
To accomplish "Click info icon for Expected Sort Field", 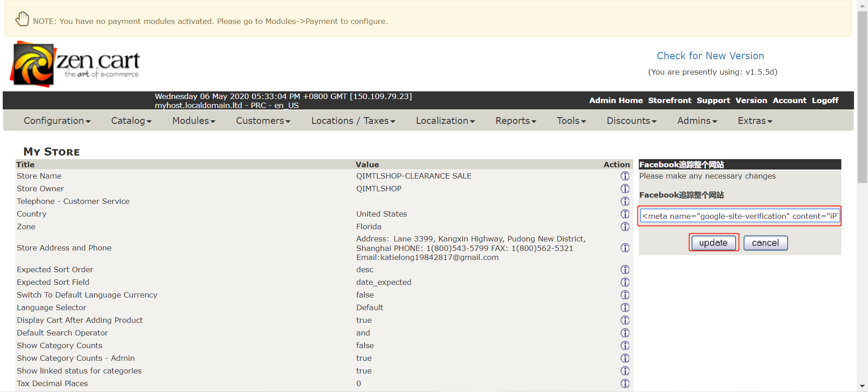I will click(x=625, y=282).
